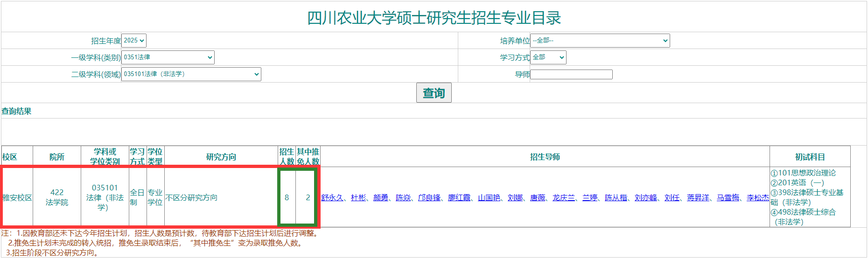Open the 招生年度 2025 dropdown

133,41
